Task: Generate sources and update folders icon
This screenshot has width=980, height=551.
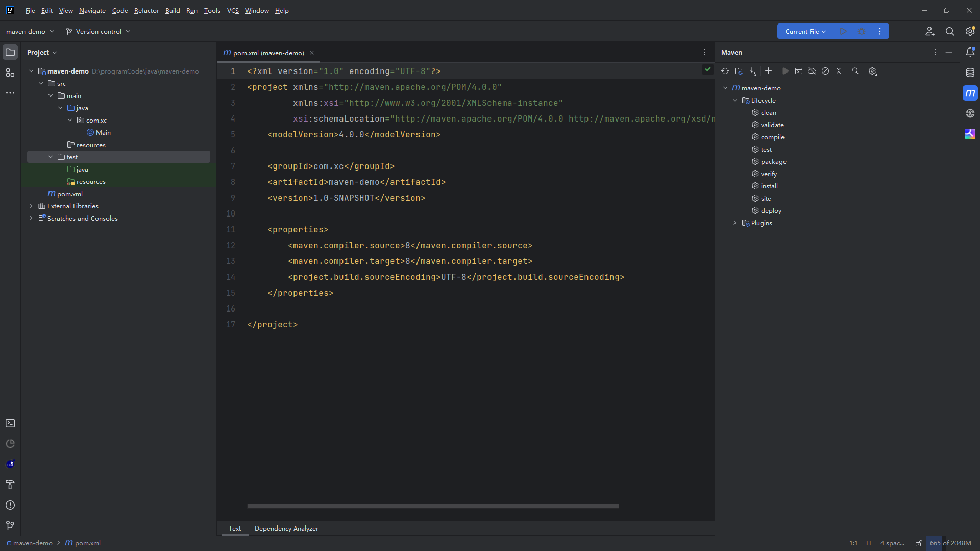Action: (x=739, y=71)
